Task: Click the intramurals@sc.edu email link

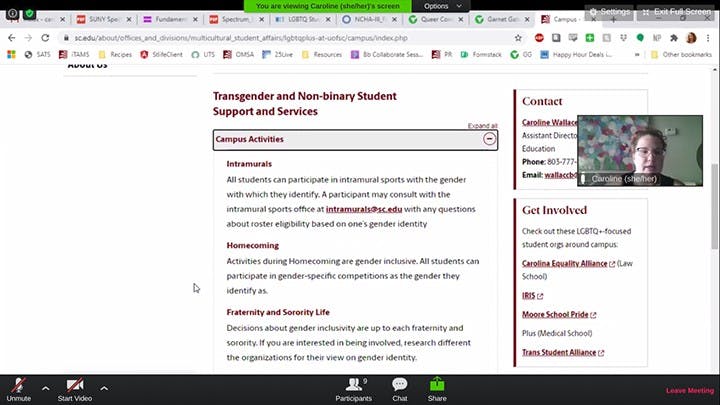Action: pyautogui.click(x=364, y=210)
